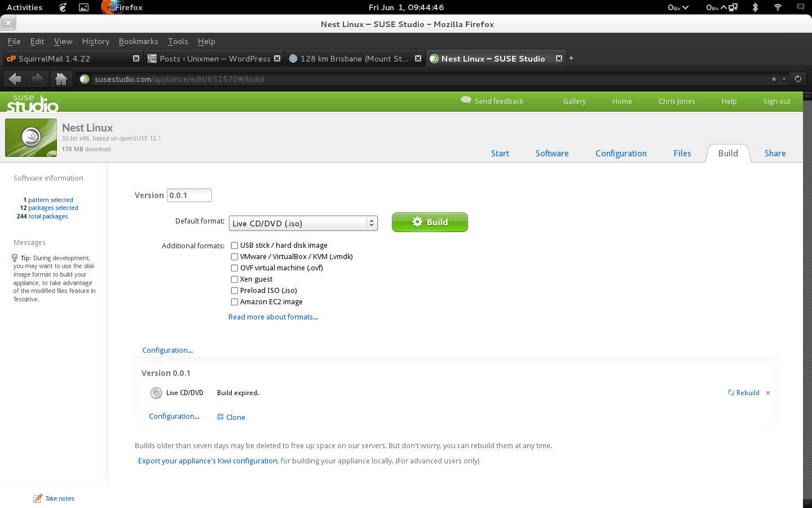This screenshot has width=812, height=508.
Task: Enable Xen guest format
Action: 235,279
